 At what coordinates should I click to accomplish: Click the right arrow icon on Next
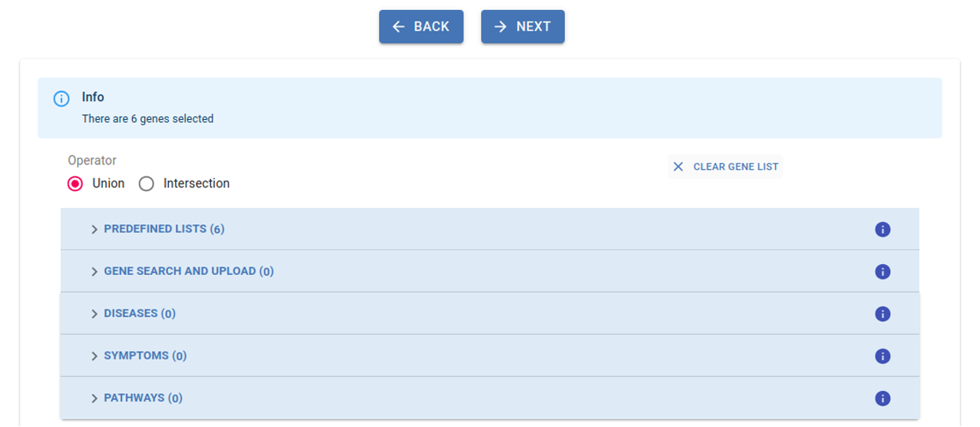(x=500, y=27)
